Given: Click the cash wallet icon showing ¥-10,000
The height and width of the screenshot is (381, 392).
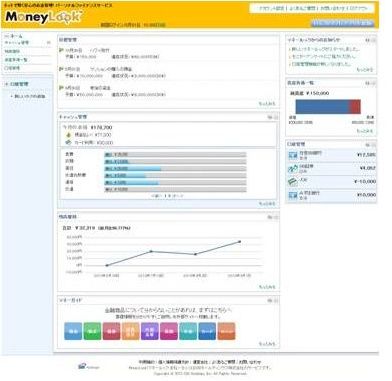Looking at the screenshot, I should pos(293,182).
